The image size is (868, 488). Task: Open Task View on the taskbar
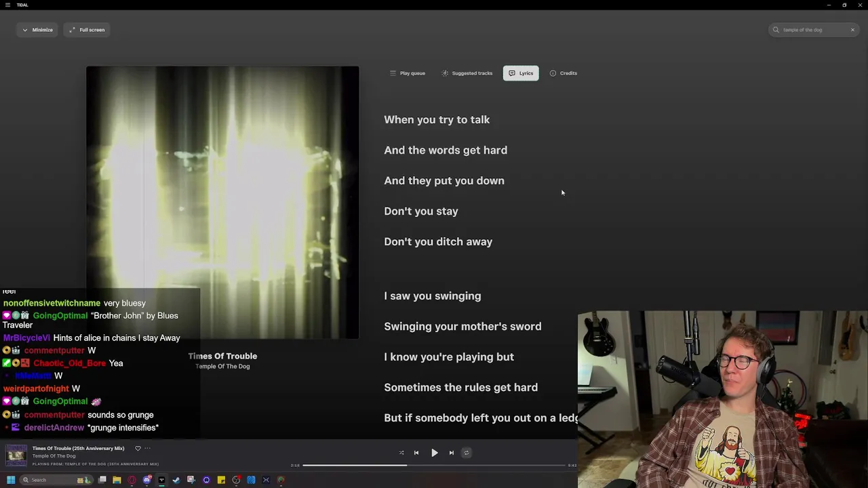(x=102, y=480)
